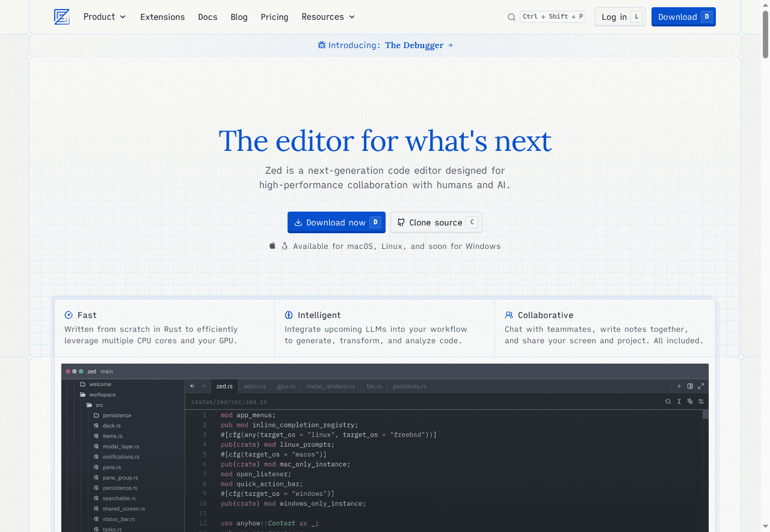Click the expand fullscreen icon in editor
Viewport: 770px width, 532px height.
click(701, 386)
